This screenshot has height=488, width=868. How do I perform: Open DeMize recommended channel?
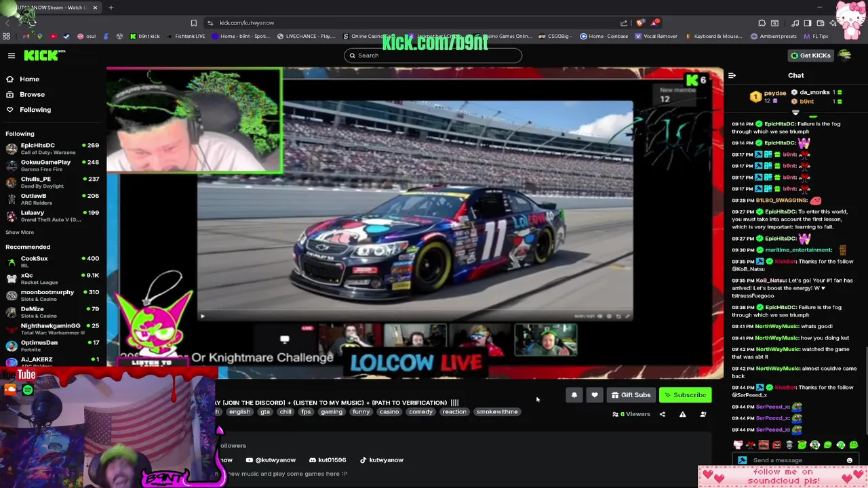52,312
